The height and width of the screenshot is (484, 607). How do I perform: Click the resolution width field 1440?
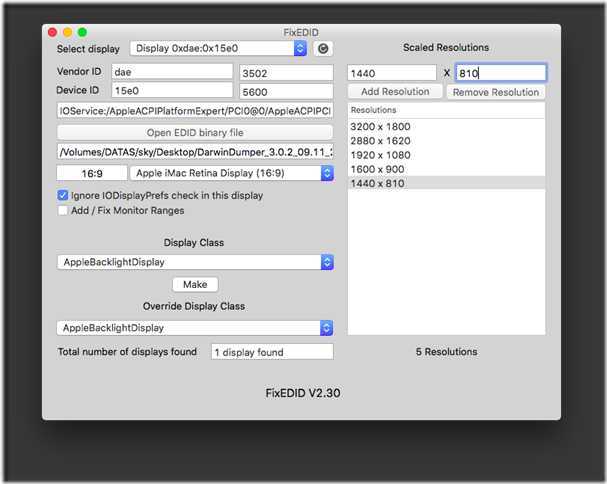[392, 73]
